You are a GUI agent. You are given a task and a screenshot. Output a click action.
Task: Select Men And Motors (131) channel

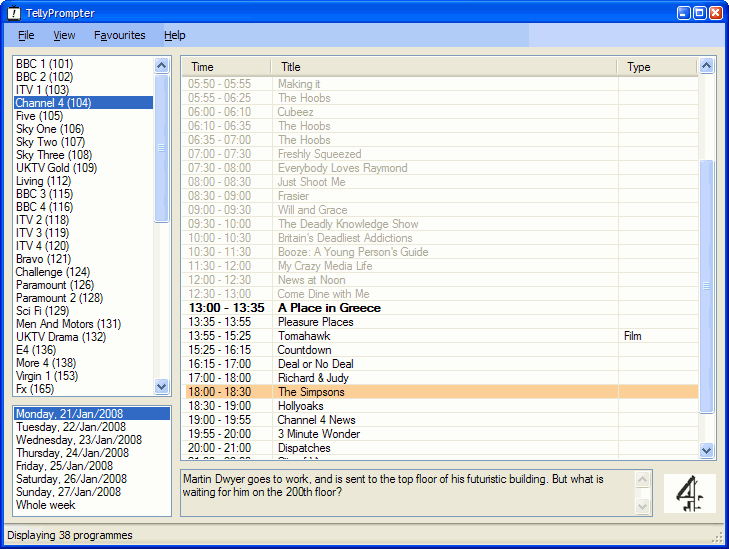point(84,324)
